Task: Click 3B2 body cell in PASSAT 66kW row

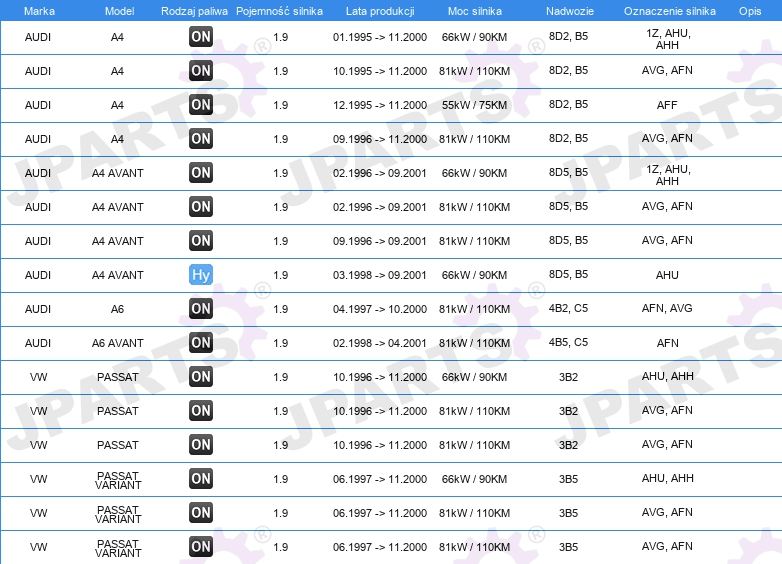Action: (x=568, y=377)
